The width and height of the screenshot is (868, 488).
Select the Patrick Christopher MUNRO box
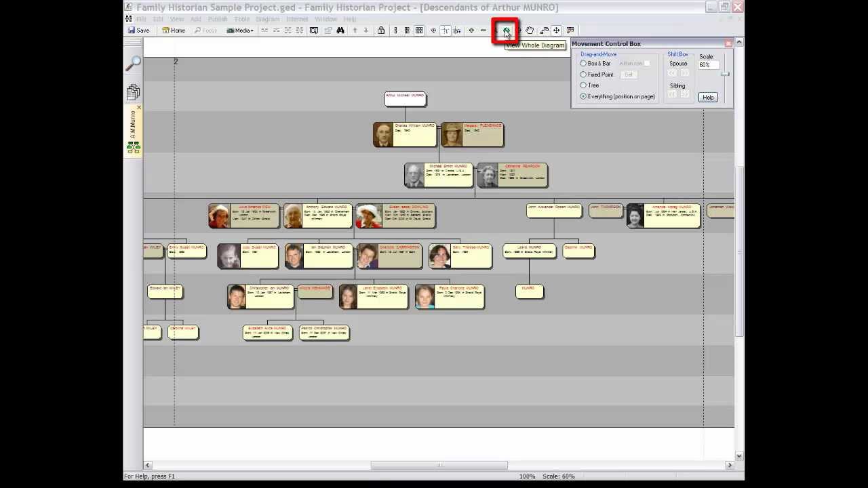(324, 332)
